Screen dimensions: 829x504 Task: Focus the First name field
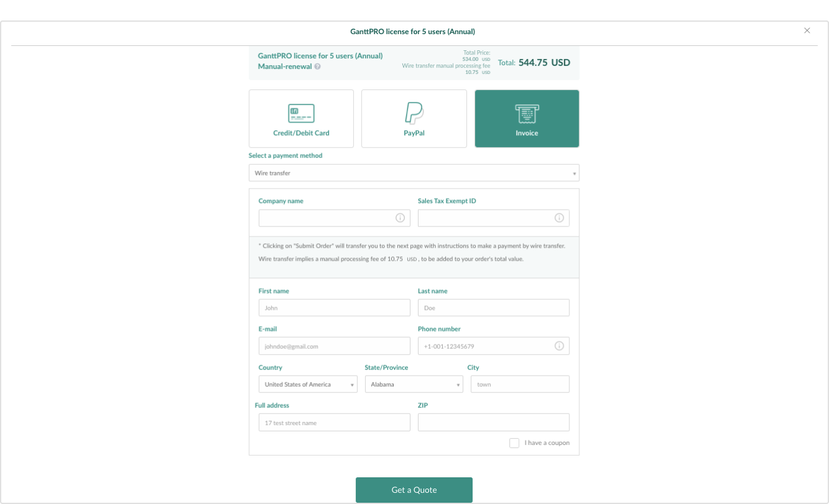point(335,308)
